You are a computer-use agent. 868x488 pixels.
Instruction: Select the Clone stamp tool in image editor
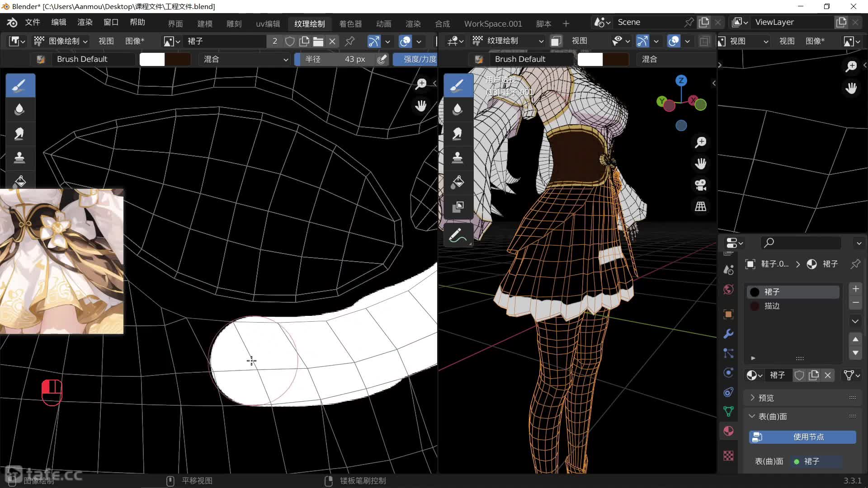[20, 158]
